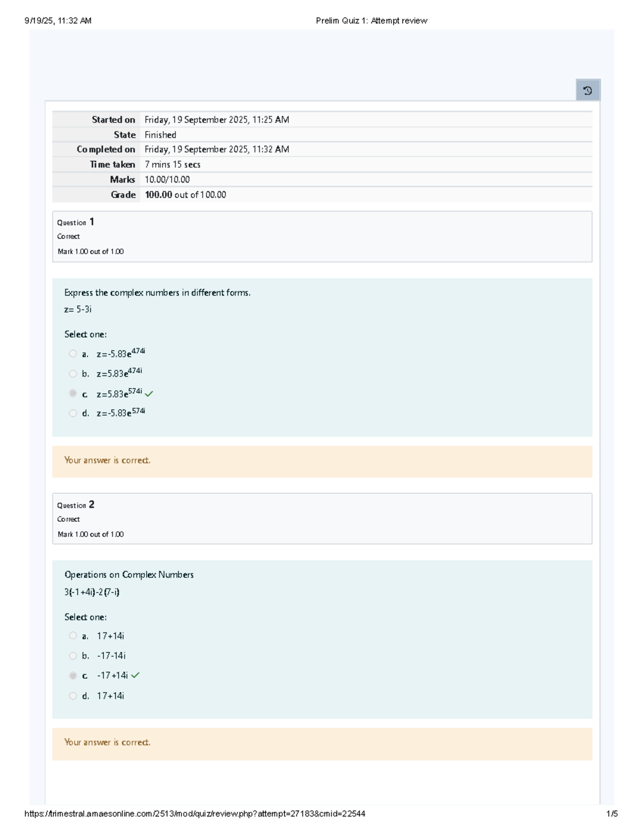Click the "Started on" row label

pos(113,120)
